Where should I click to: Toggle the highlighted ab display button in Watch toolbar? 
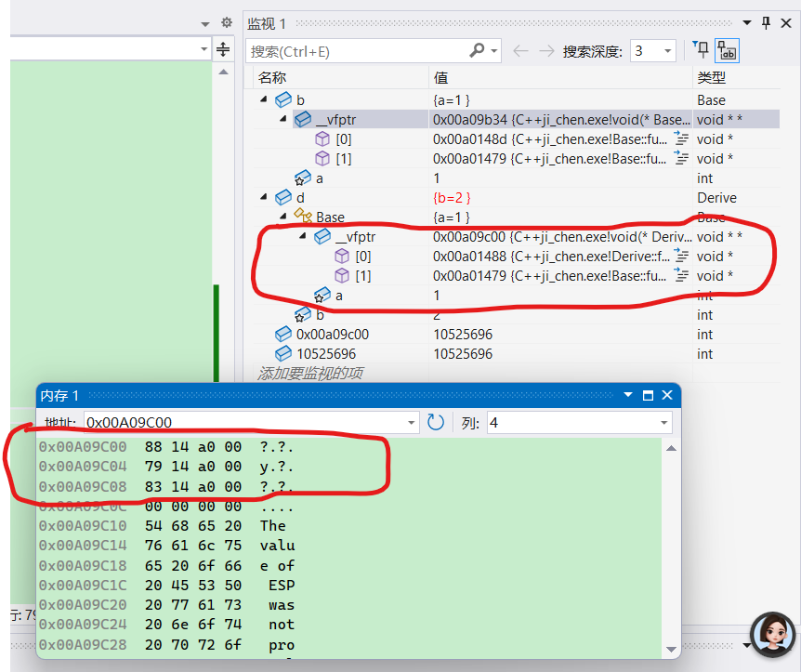tap(727, 50)
